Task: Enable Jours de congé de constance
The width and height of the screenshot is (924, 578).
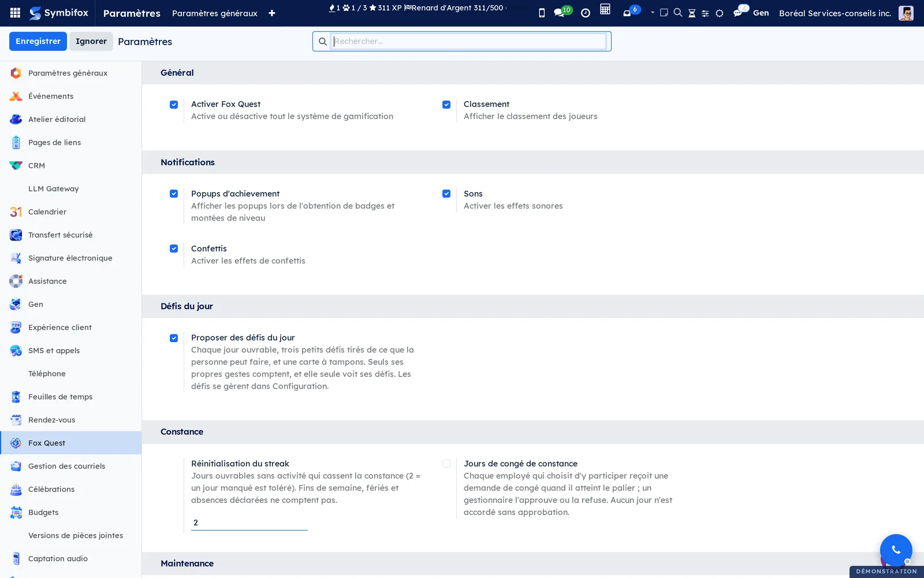Action: [x=446, y=464]
